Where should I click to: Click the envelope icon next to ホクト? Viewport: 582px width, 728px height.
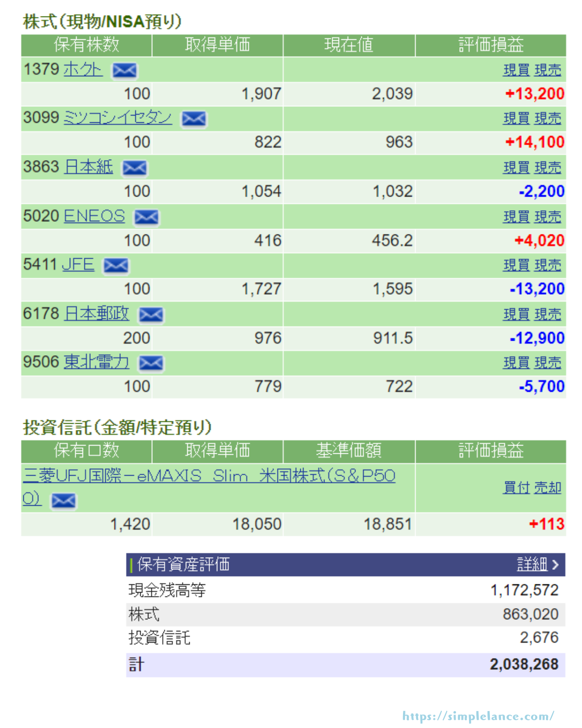pyautogui.click(x=125, y=70)
